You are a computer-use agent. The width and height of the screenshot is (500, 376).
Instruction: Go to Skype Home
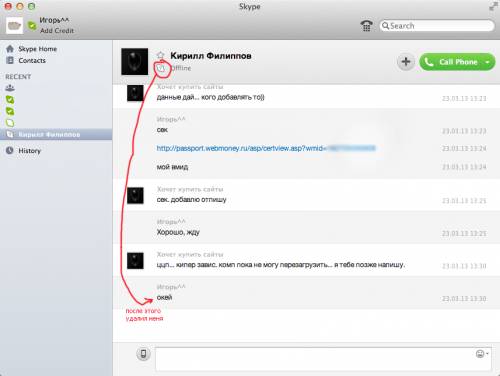[38, 49]
